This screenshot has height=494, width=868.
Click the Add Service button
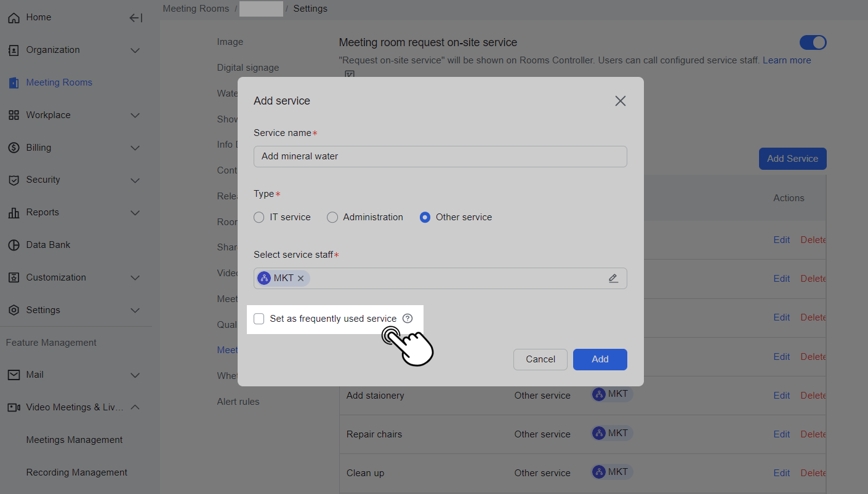793,159
